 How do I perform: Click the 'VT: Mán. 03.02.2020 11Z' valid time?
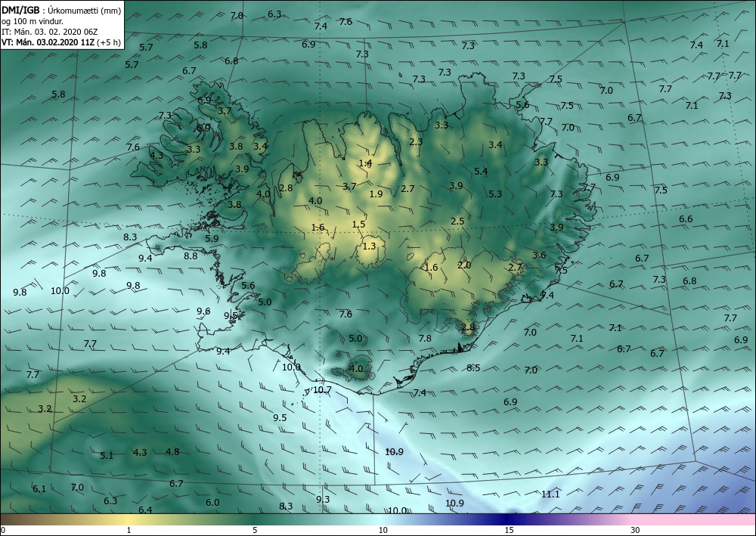pos(48,42)
